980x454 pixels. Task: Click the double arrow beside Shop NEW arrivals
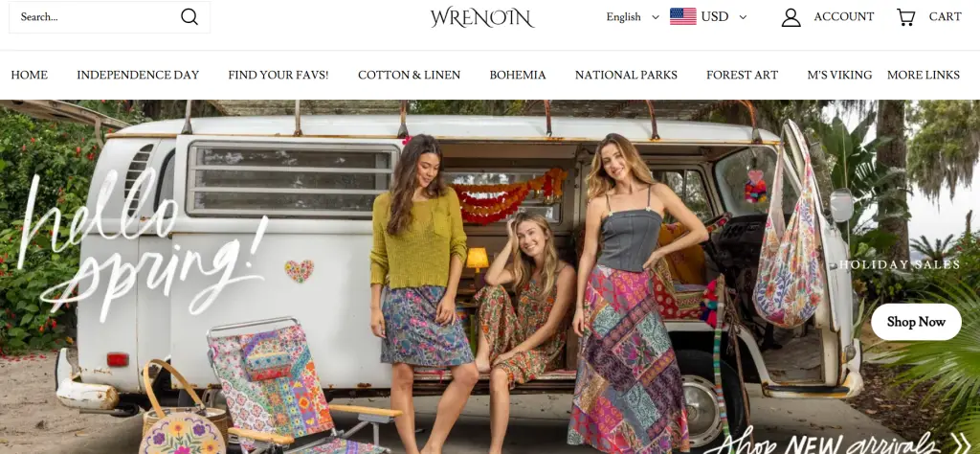(x=961, y=443)
